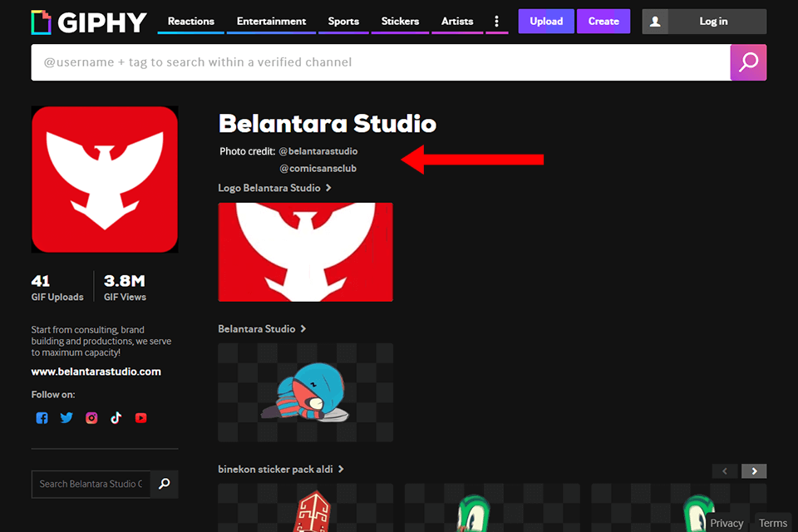798x532 pixels.
Task: Open the red patterned sticker thumbnail
Action: [305, 508]
